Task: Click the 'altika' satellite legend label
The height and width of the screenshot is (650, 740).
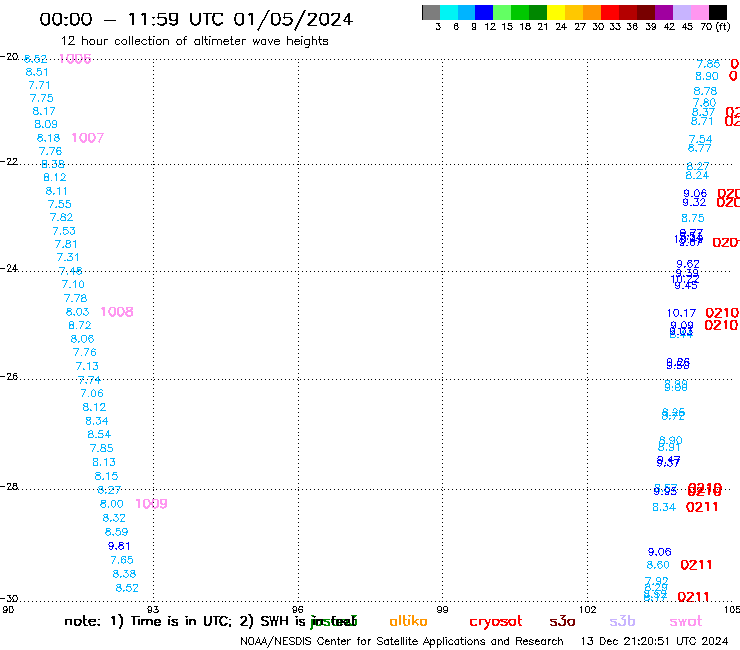Action: click(408, 621)
